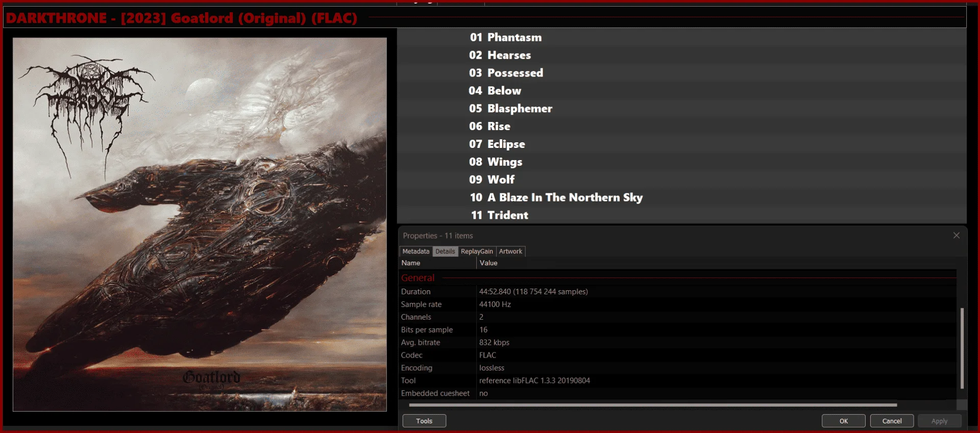Select the Embedded cuesheet row
Viewport: 980px width, 433px height.
(x=678, y=394)
